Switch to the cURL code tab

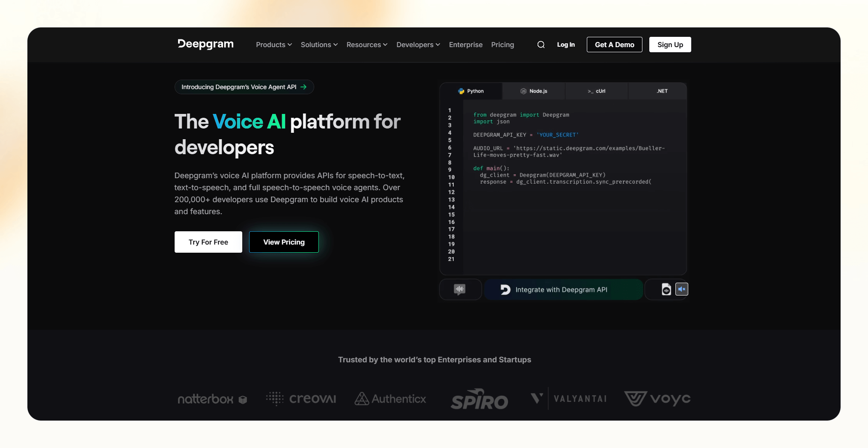click(597, 91)
